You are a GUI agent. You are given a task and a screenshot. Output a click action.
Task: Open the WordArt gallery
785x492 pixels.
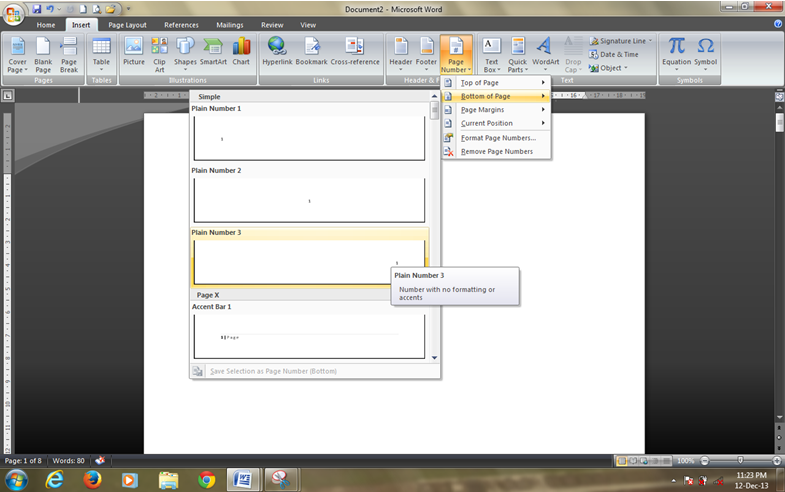point(545,54)
